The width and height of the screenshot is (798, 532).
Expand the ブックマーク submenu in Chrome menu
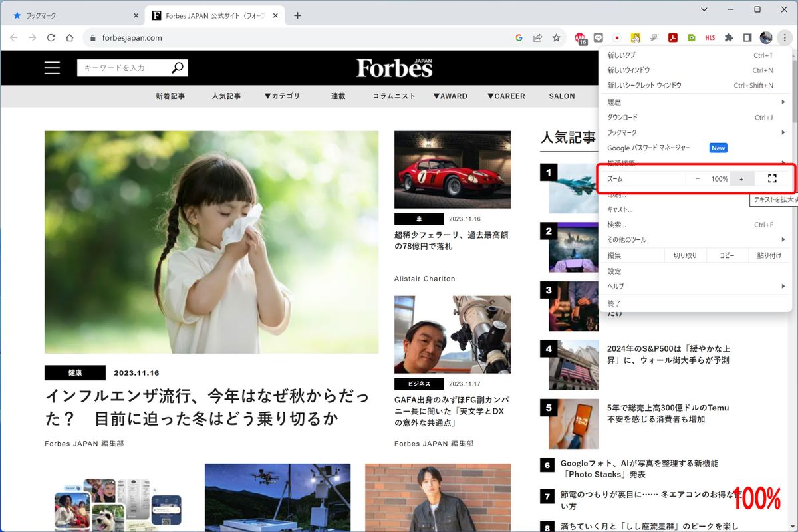(696, 132)
